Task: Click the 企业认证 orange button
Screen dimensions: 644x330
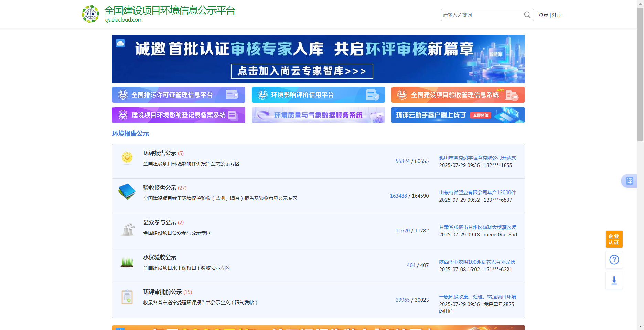Action: (614, 239)
